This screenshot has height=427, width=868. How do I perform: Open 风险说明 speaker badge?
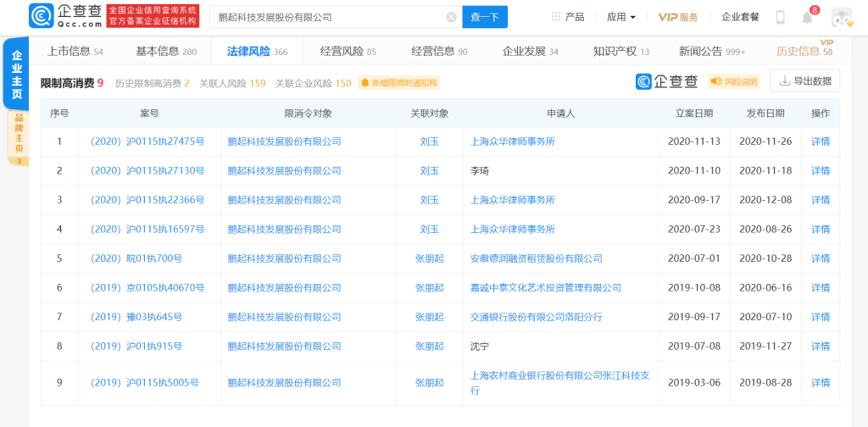pos(733,81)
